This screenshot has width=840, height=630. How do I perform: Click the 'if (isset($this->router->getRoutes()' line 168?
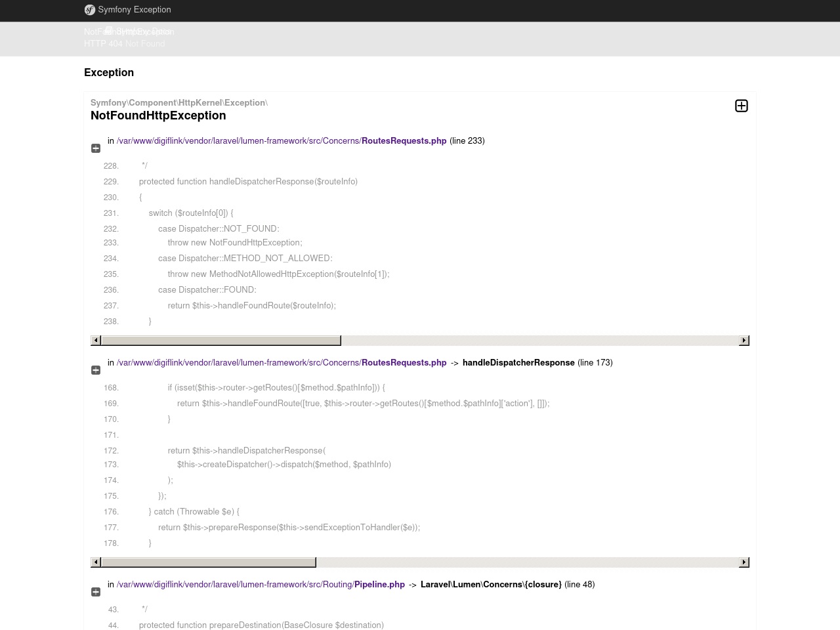click(276, 388)
